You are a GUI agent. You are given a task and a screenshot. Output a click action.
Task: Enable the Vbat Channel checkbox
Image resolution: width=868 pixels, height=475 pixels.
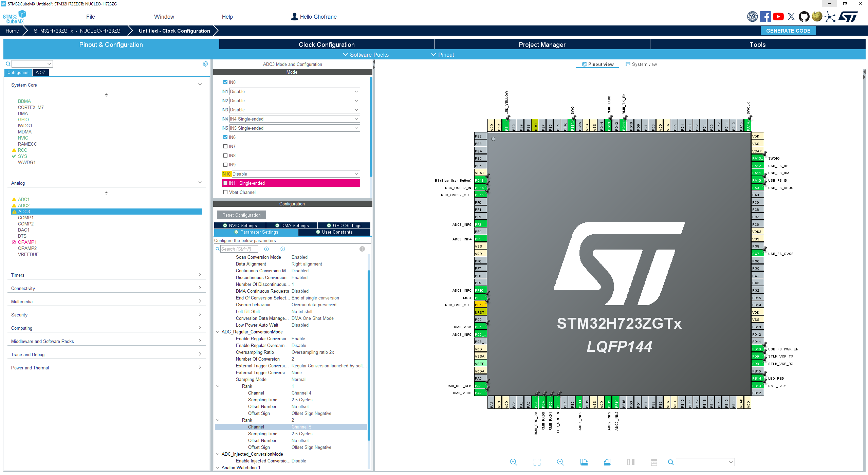coord(225,192)
